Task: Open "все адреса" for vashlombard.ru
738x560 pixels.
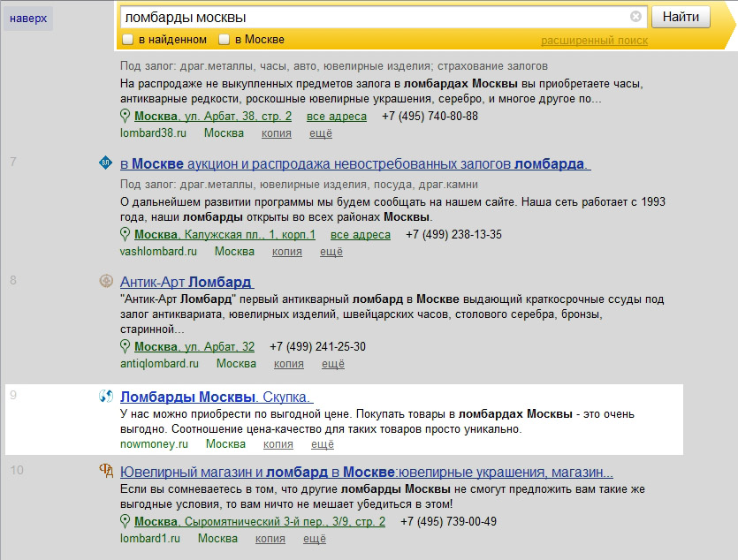Action: click(361, 235)
